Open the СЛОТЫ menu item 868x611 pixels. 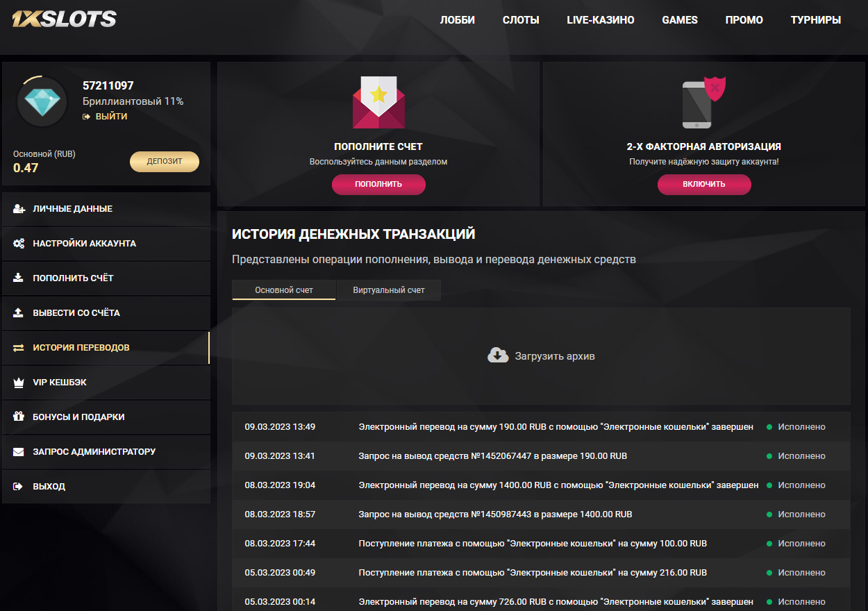521,20
